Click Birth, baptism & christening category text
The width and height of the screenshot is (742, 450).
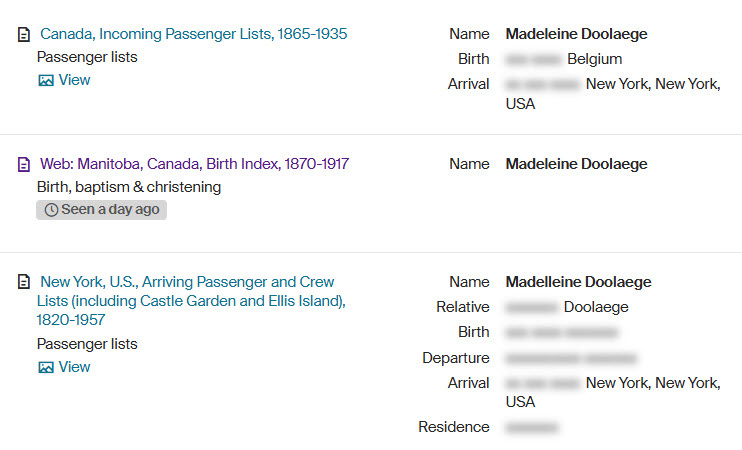click(x=129, y=187)
